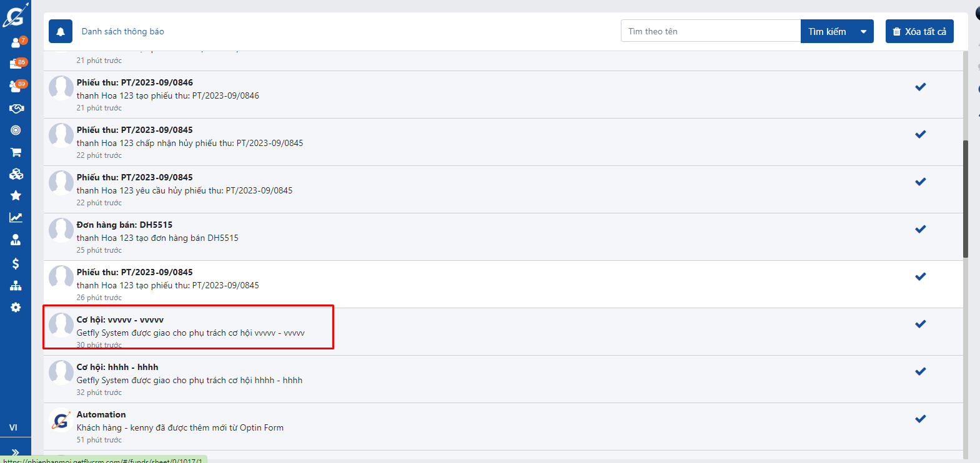This screenshot has height=463, width=980.
Task: Click the shopping cart icon in sidebar
Action: (x=16, y=152)
